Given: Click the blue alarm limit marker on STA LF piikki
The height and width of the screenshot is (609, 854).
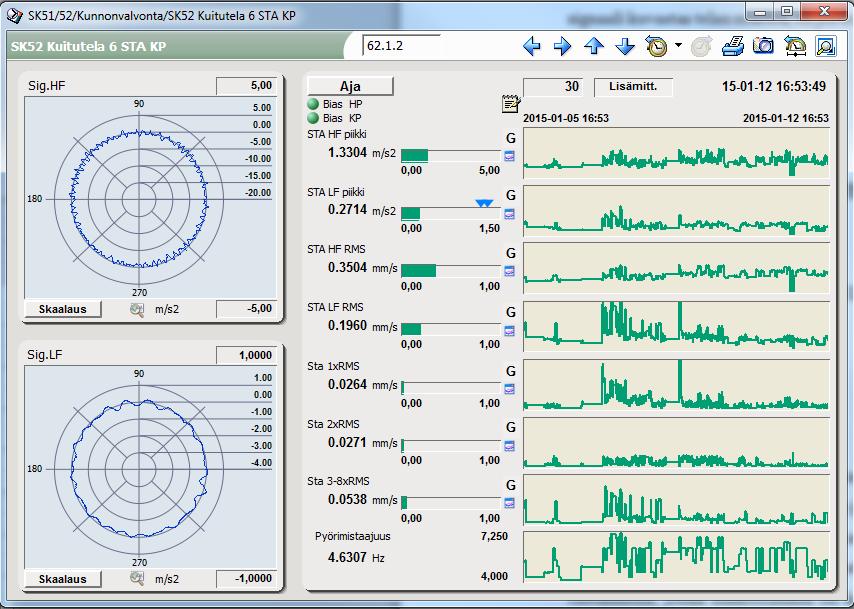Looking at the screenshot, I should tap(484, 203).
